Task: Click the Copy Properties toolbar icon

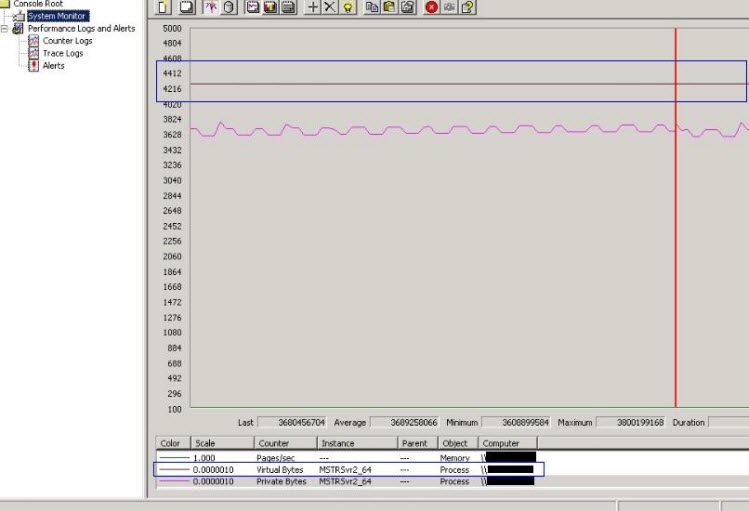Action: (372, 7)
